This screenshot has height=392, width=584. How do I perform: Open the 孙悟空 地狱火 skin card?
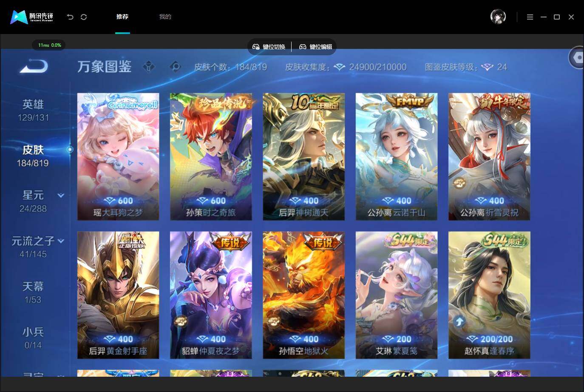click(304, 295)
